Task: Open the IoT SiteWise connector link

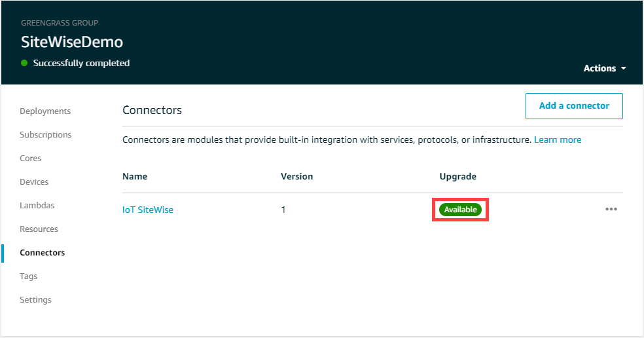Action: pos(148,210)
